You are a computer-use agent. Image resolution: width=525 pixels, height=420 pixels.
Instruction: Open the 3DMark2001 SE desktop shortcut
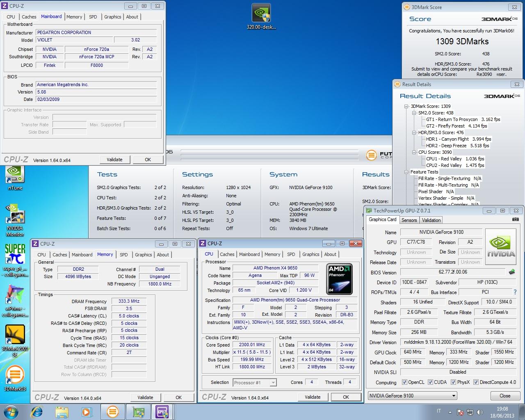(15, 340)
